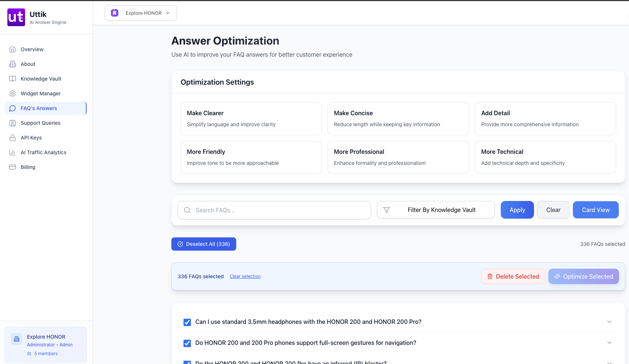Click the FAQ's Answers chat bubble icon
629x364 pixels.
(13, 108)
